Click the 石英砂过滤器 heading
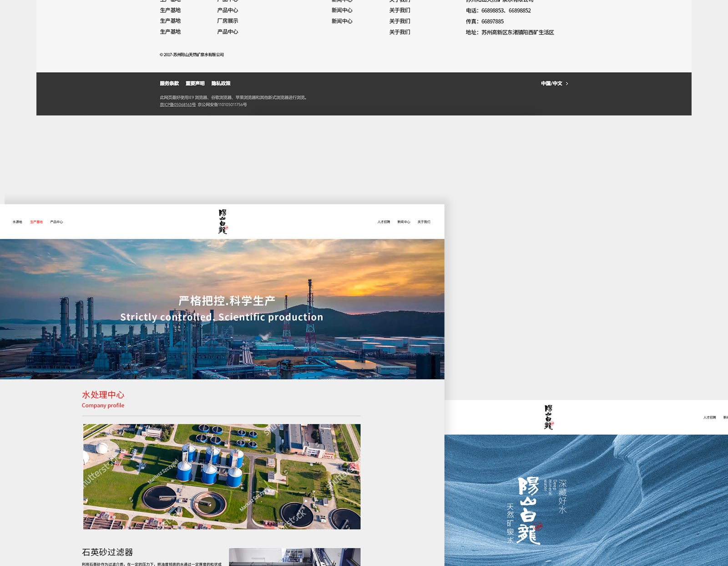Screen dimensions: 728x566 tap(107, 552)
